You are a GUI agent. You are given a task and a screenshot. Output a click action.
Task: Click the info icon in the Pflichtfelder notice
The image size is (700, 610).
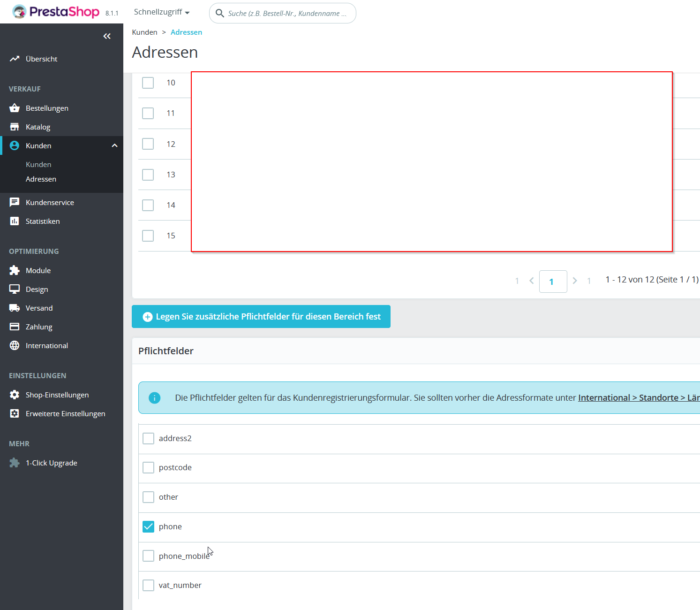click(154, 398)
